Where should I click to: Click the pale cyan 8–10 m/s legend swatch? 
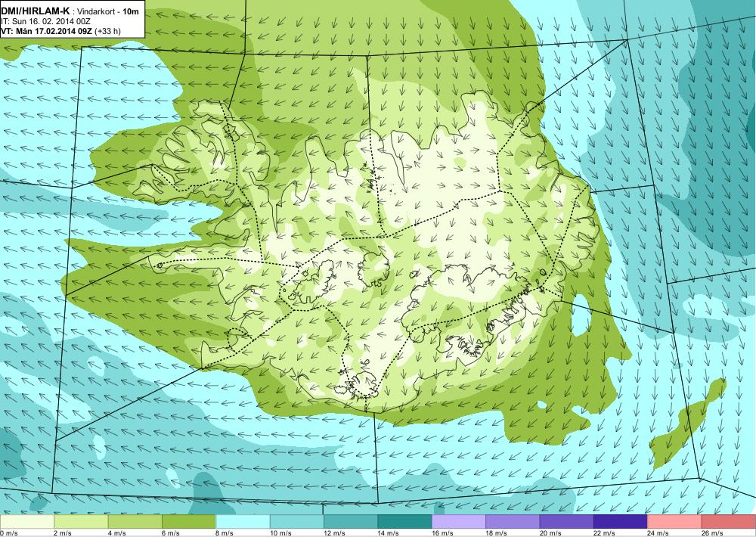click(243, 522)
